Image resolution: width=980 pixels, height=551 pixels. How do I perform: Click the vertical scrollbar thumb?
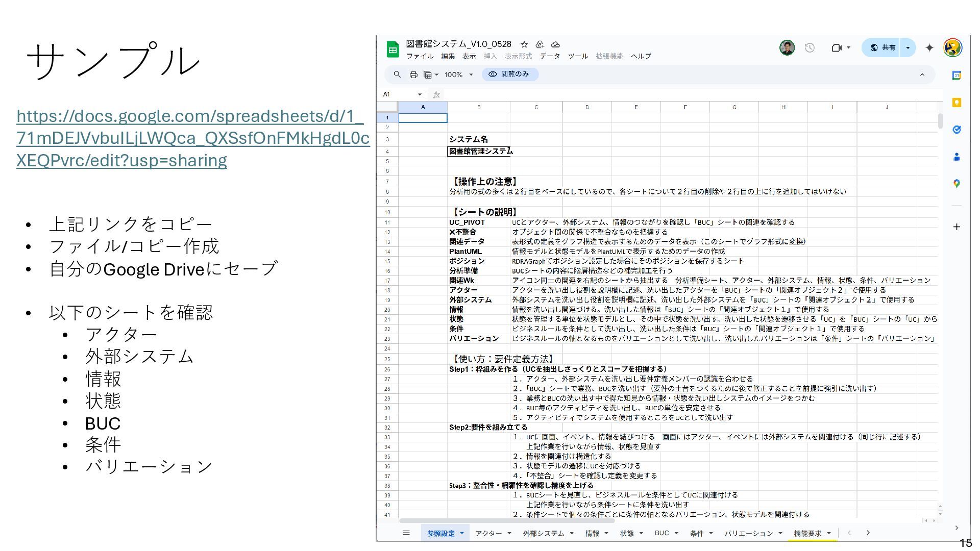click(x=940, y=121)
